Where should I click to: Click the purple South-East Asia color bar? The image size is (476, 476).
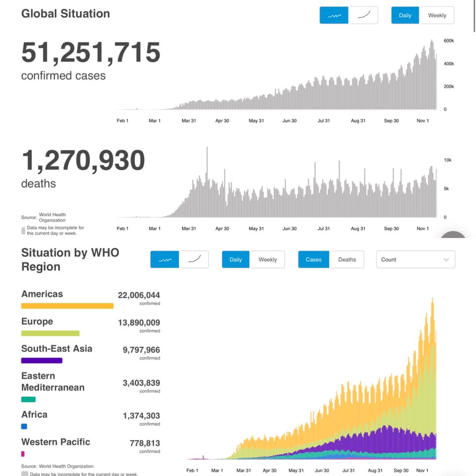pyautogui.click(x=42, y=360)
